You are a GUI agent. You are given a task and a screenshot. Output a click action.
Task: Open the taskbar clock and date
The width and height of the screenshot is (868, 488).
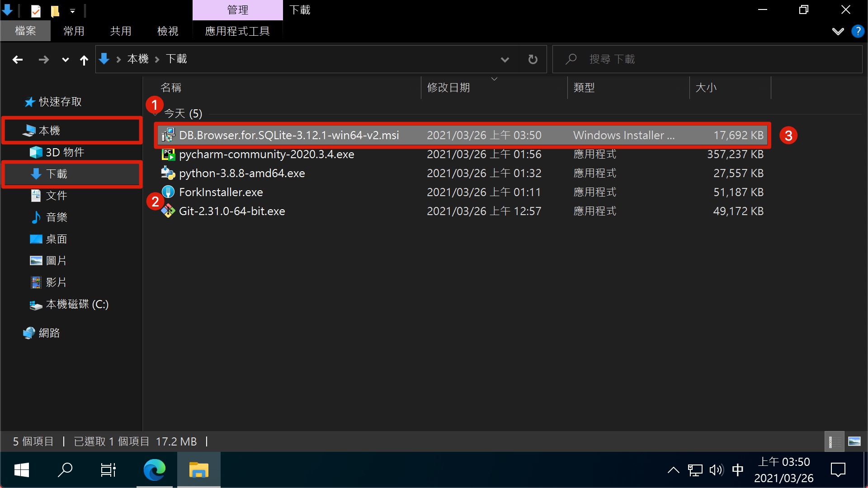click(x=784, y=470)
